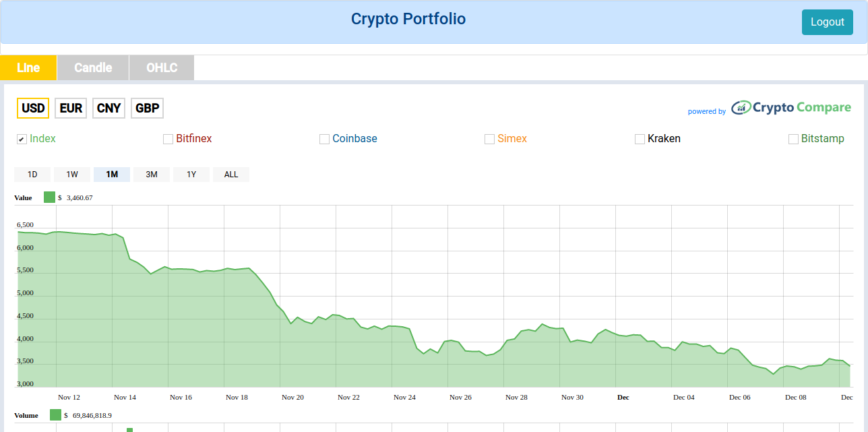The width and height of the screenshot is (868, 432).
Task: Select GBP as display currency
Action: [147, 108]
